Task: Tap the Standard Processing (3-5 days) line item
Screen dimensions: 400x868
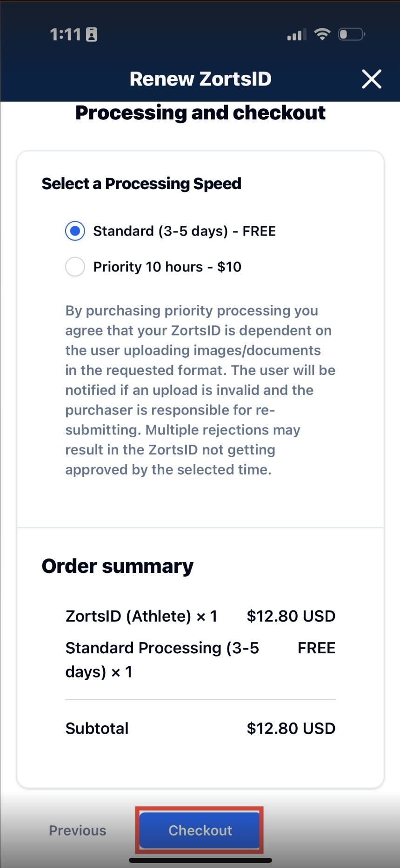Action: [x=162, y=659]
